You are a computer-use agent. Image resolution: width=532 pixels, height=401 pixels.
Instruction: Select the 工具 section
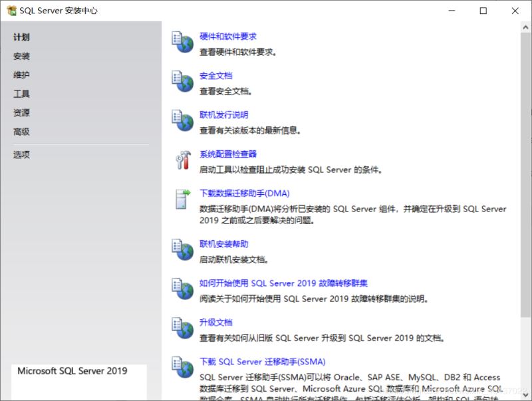(x=22, y=93)
